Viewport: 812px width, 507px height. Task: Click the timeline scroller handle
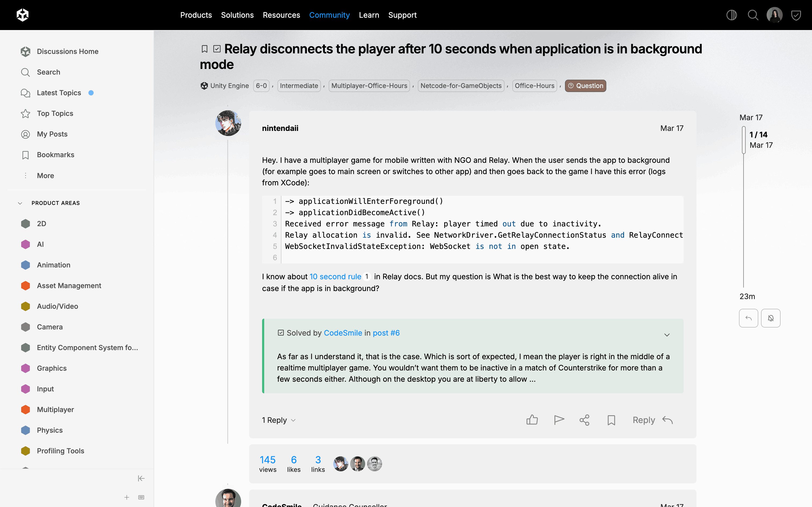tap(744, 140)
